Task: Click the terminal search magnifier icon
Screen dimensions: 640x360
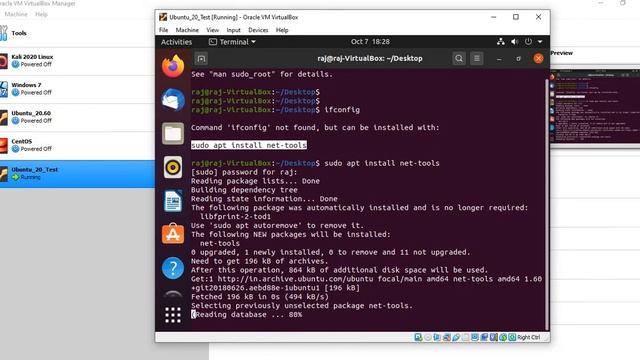Action: click(x=459, y=58)
